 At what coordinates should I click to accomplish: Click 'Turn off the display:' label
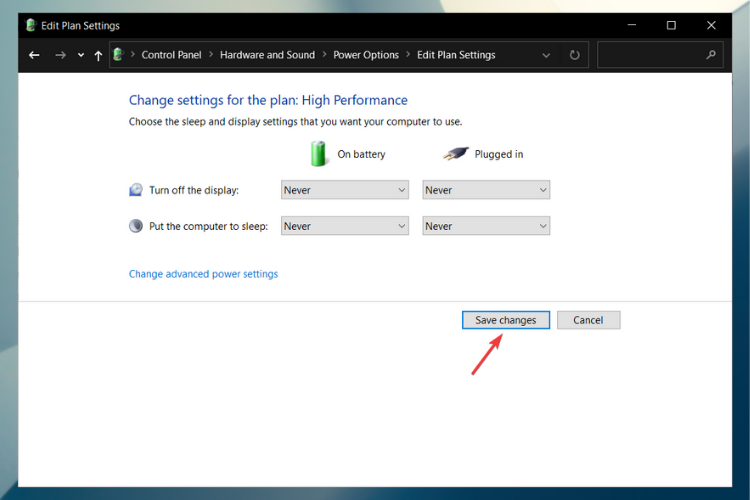(x=194, y=190)
